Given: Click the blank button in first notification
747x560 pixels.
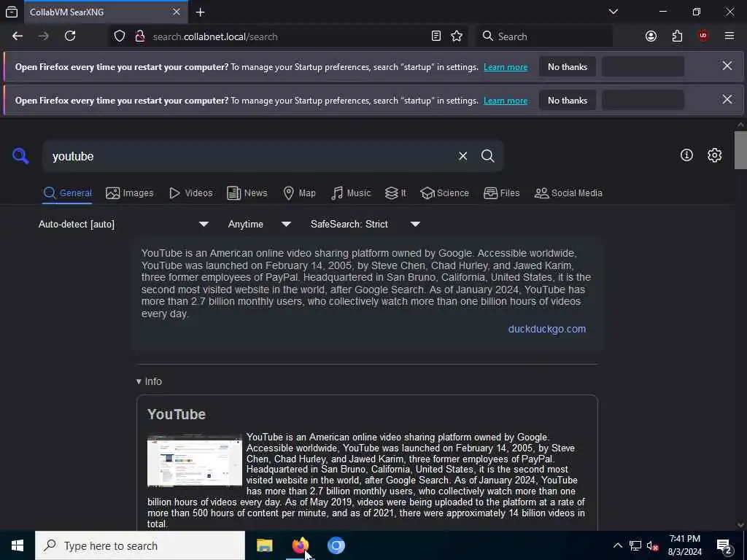Looking at the screenshot, I should pos(643,66).
